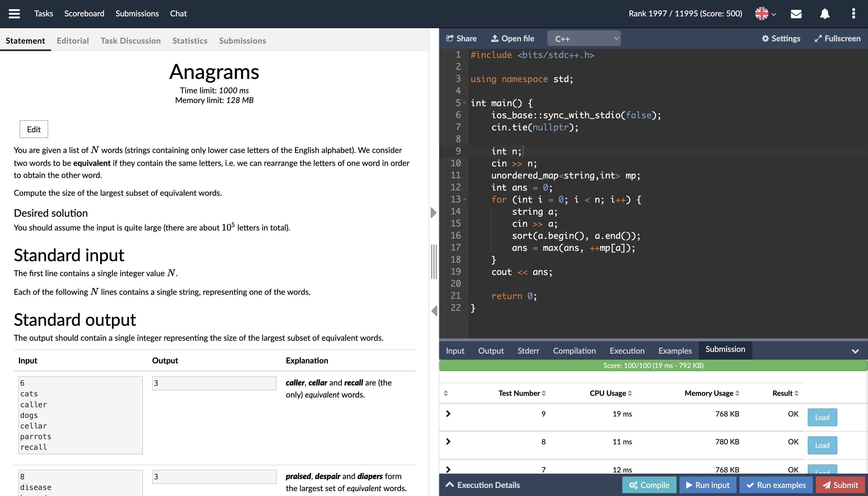Click the UK flag language icon

(762, 13)
